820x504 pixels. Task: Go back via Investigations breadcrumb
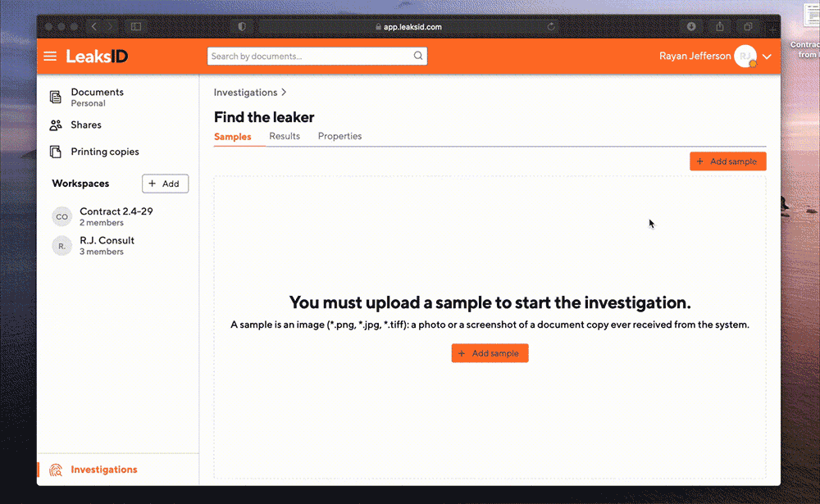tap(245, 93)
